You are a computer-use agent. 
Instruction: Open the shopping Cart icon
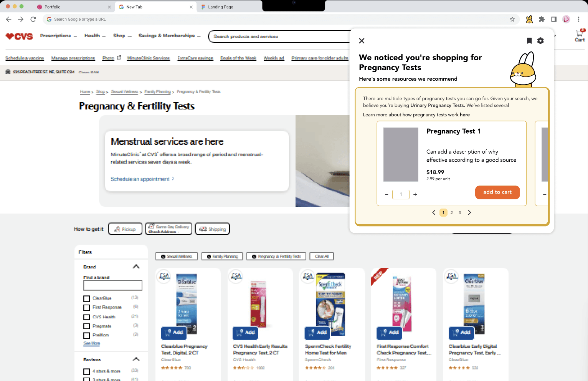click(580, 35)
